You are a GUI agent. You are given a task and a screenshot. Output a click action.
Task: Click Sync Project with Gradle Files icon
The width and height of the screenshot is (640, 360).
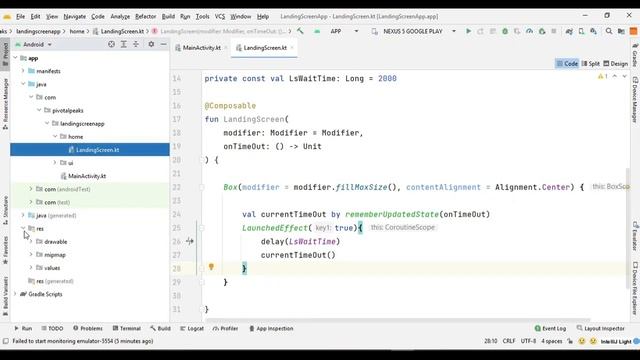[569, 31]
